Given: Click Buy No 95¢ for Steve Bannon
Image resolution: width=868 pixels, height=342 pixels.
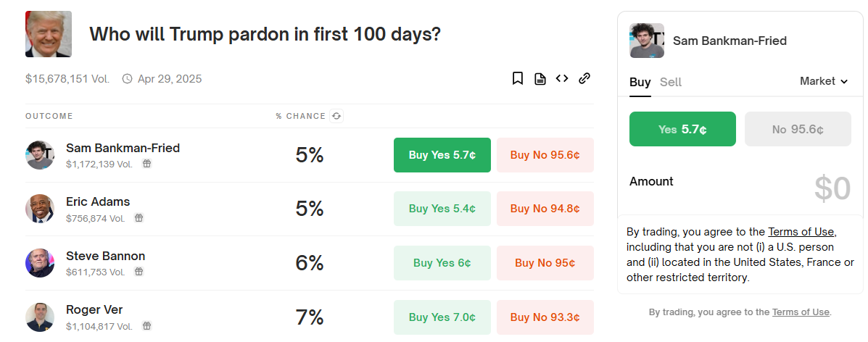Looking at the screenshot, I should [x=545, y=263].
